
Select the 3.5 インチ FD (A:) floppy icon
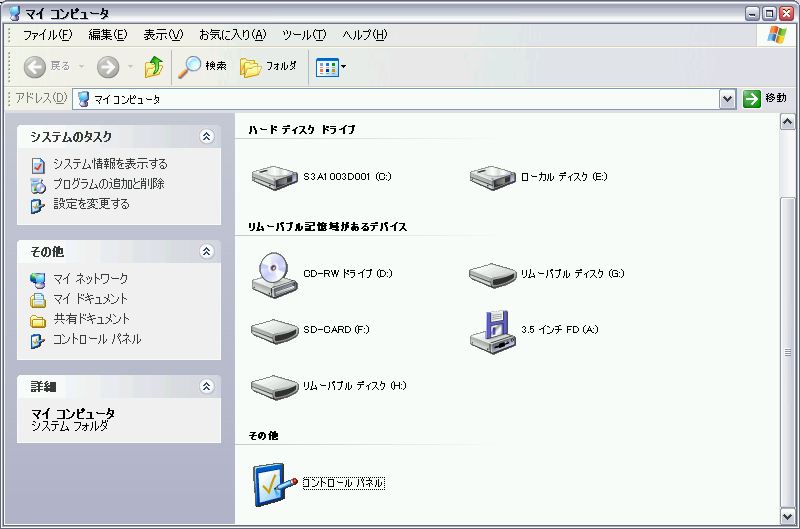click(x=491, y=330)
